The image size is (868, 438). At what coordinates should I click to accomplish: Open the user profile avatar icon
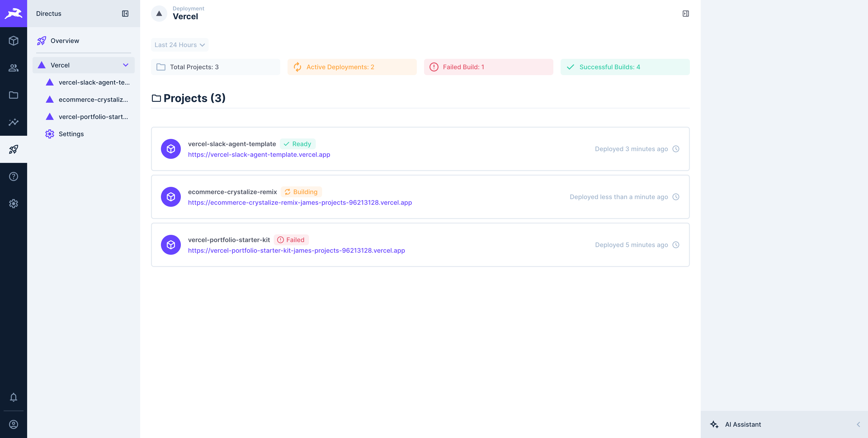[14, 424]
